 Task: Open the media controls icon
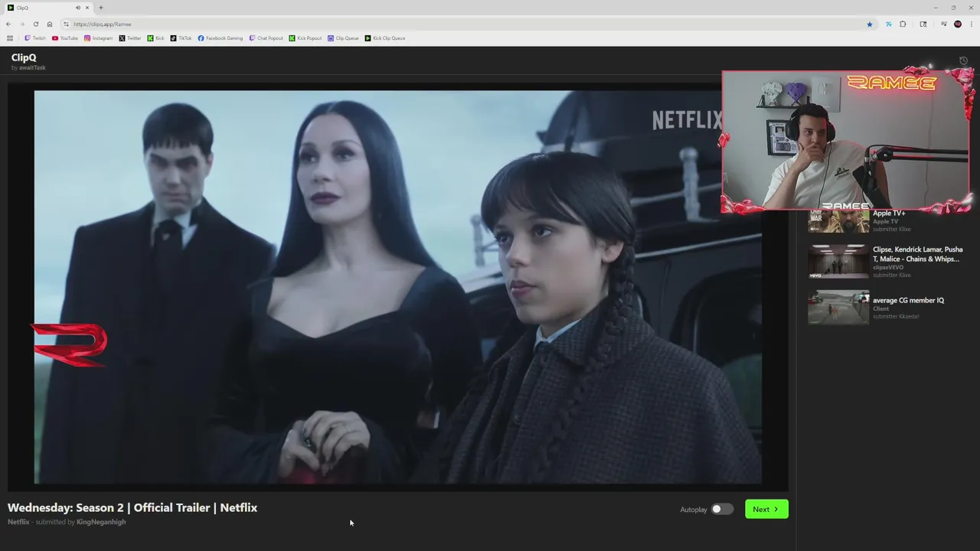click(944, 24)
